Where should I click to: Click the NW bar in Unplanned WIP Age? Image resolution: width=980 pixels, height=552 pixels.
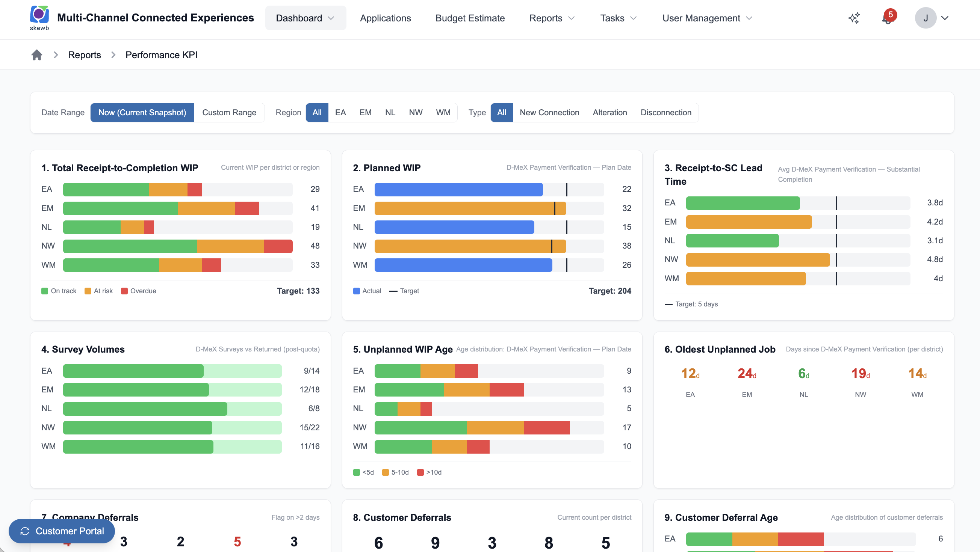pyautogui.click(x=472, y=428)
